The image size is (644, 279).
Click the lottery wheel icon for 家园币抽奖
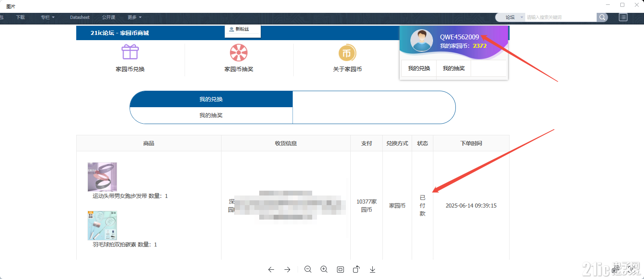239,53
